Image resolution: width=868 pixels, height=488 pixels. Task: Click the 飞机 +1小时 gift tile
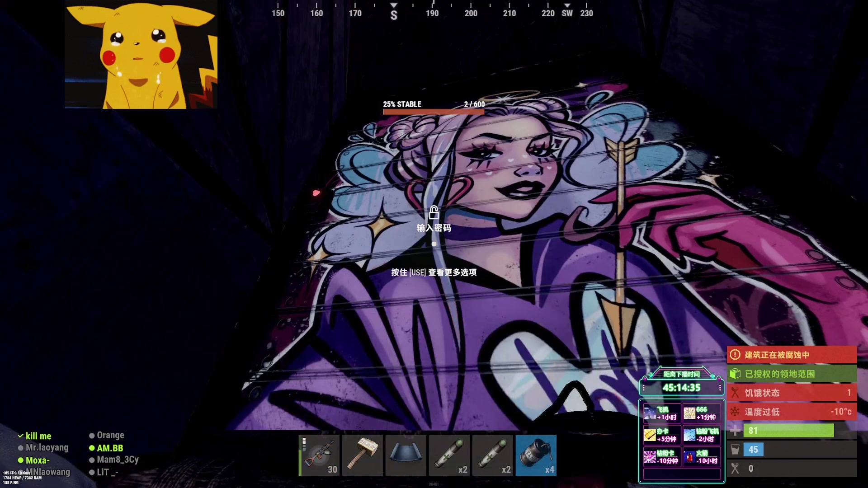[661, 413]
